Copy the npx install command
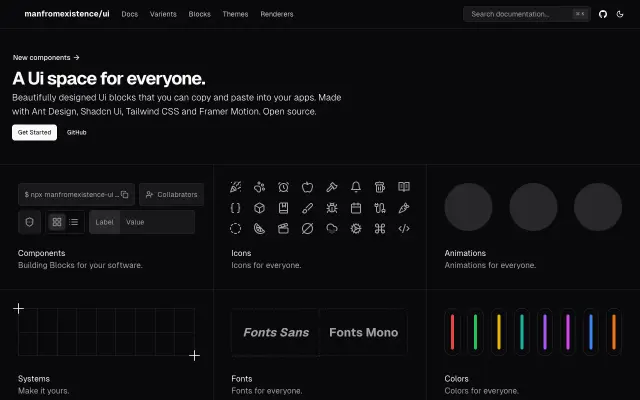The image size is (640, 400). (125, 195)
